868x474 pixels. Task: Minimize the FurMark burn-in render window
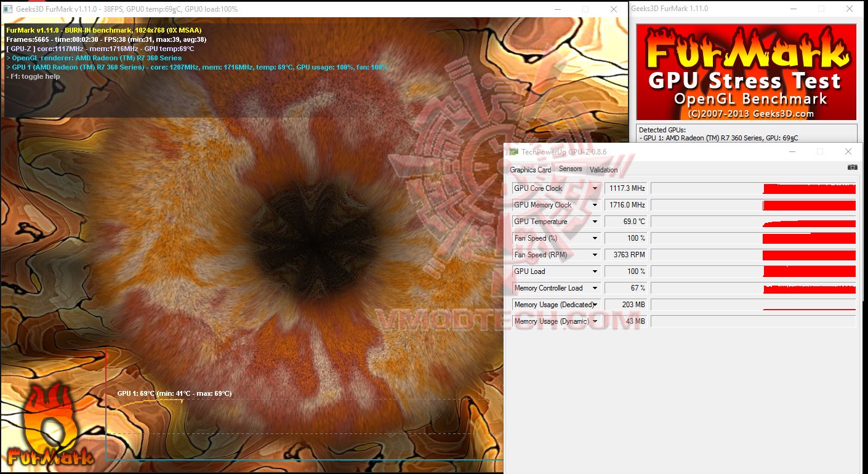pyautogui.click(x=557, y=9)
